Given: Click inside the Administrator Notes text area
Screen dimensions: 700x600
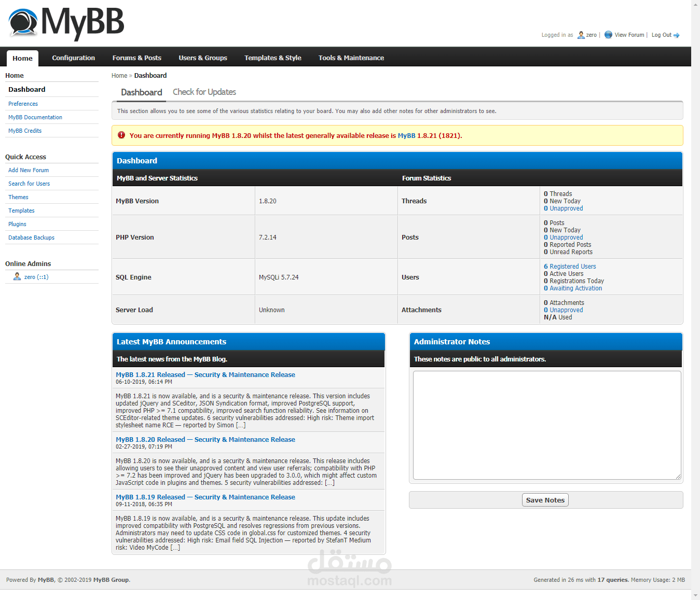Looking at the screenshot, I should click(x=547, y=425).
